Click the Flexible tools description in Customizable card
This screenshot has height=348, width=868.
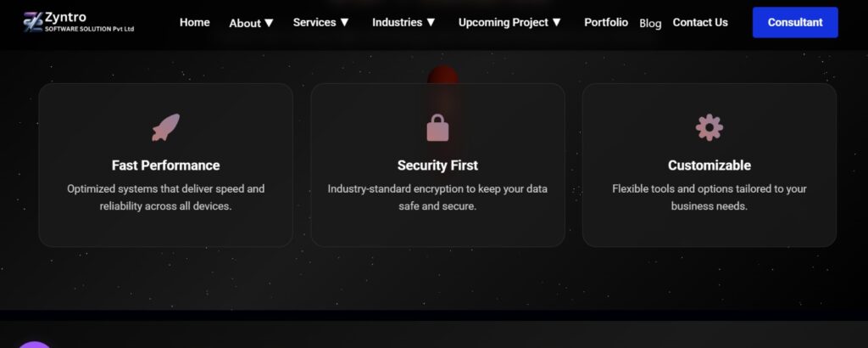coord(709,197)
